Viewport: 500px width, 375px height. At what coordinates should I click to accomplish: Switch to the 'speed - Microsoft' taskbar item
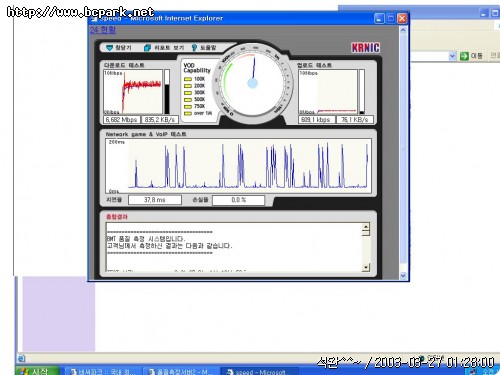pyautogui.click(x=258, y=371)
